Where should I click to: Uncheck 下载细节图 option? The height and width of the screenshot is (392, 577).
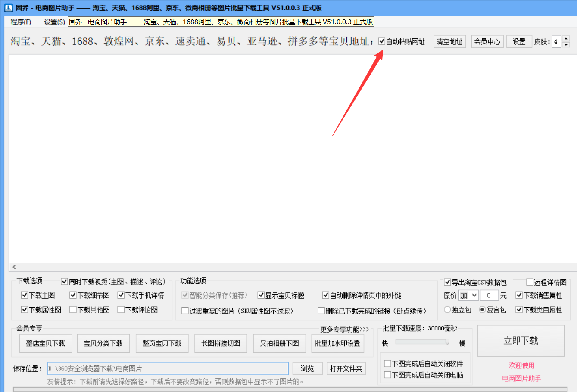[x=73, y=295]
